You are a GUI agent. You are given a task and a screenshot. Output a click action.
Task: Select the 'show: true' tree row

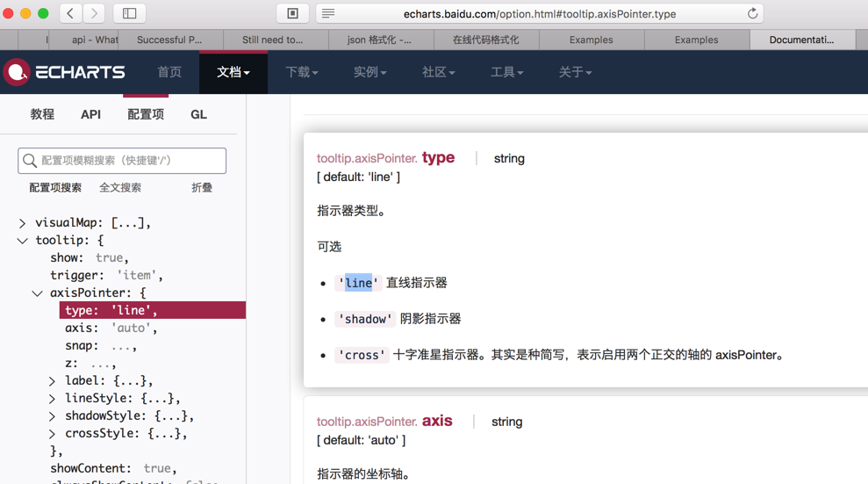click(90, 257)
